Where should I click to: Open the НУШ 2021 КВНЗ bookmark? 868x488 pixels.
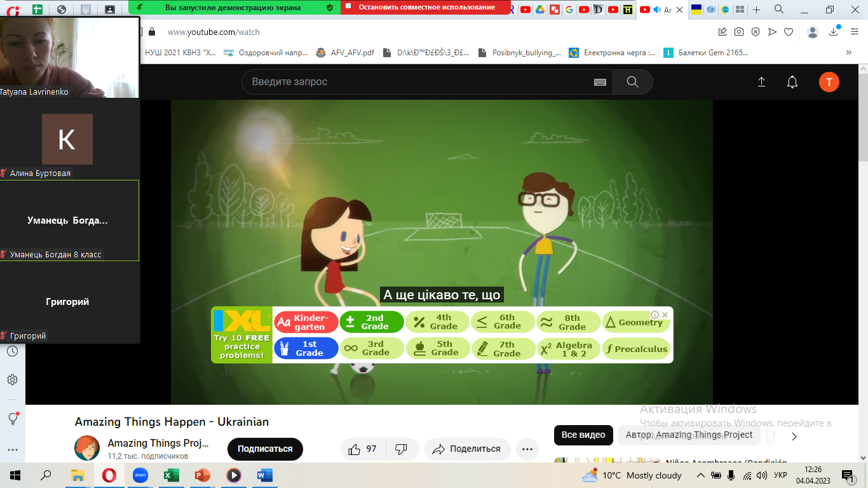pyautogui.click(x=180, y=53)
